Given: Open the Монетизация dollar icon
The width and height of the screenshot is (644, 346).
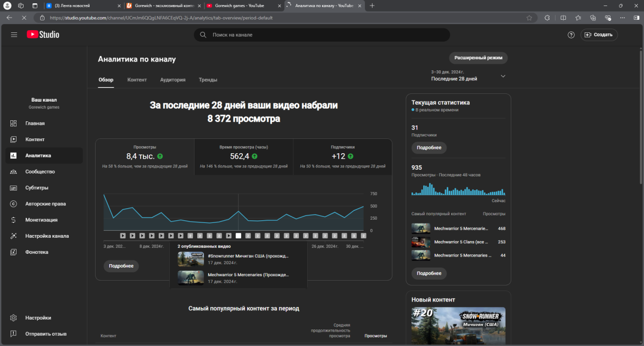Looking at the screenshot, I should click(x=14, y=220).
